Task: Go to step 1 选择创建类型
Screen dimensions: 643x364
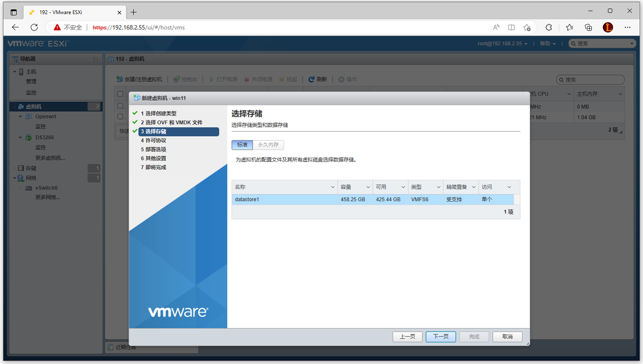Action: [x=158, y=113]
